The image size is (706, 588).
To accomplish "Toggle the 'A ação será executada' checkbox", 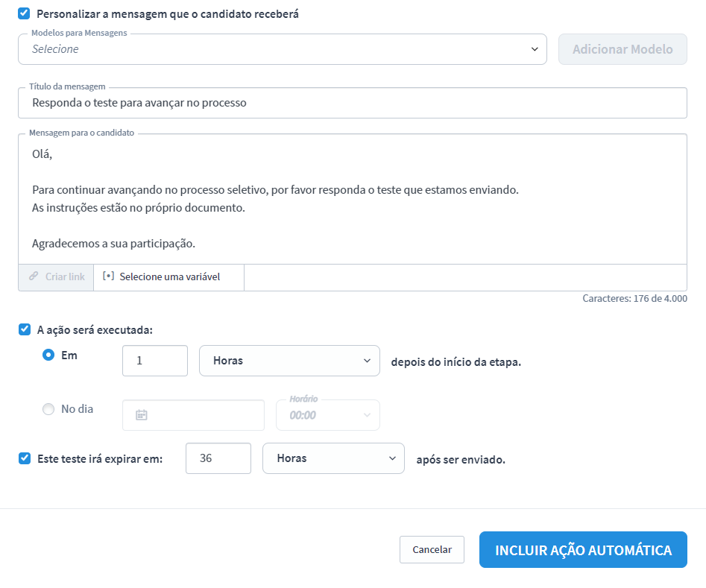I will (x=25, y=329).
